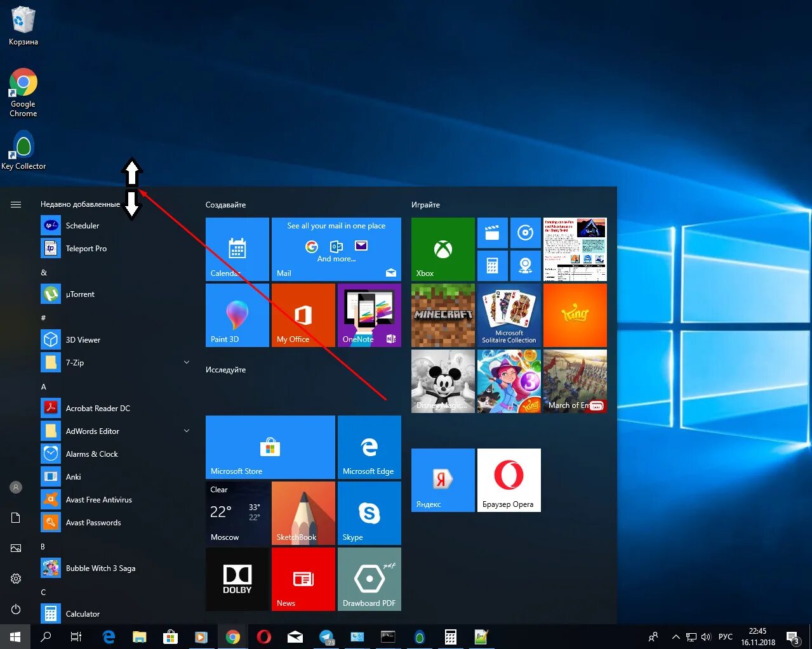812x649 pixels.
Task: Launch the Xbox tile
Action: coord(443,249)
